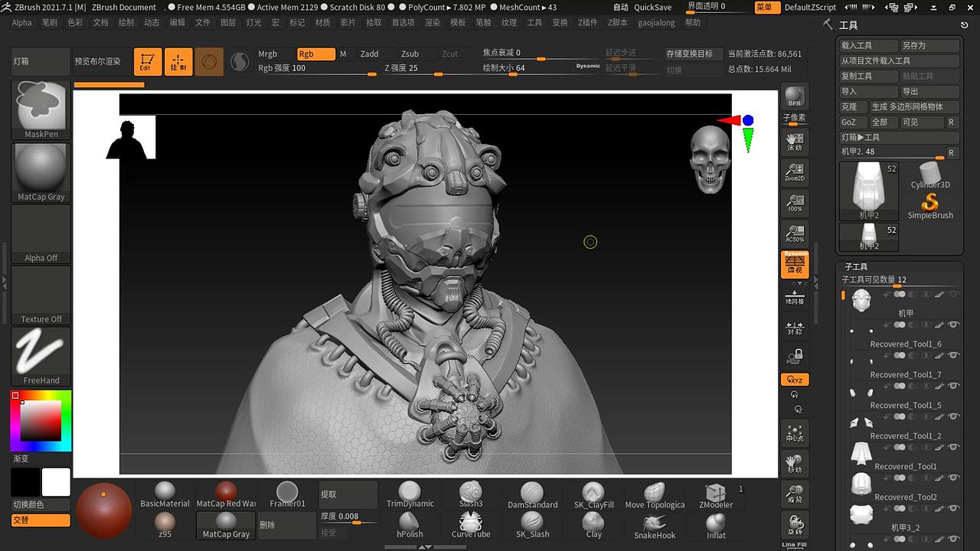
Task: Click the 缩放 zoom 3D icon
Action: pyautogui.click(x=795, y=494)
